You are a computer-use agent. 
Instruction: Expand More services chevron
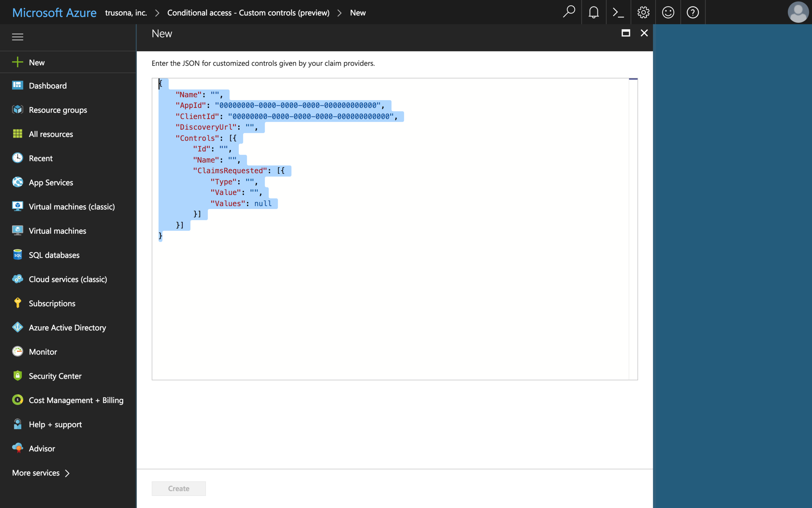point(67,473)
